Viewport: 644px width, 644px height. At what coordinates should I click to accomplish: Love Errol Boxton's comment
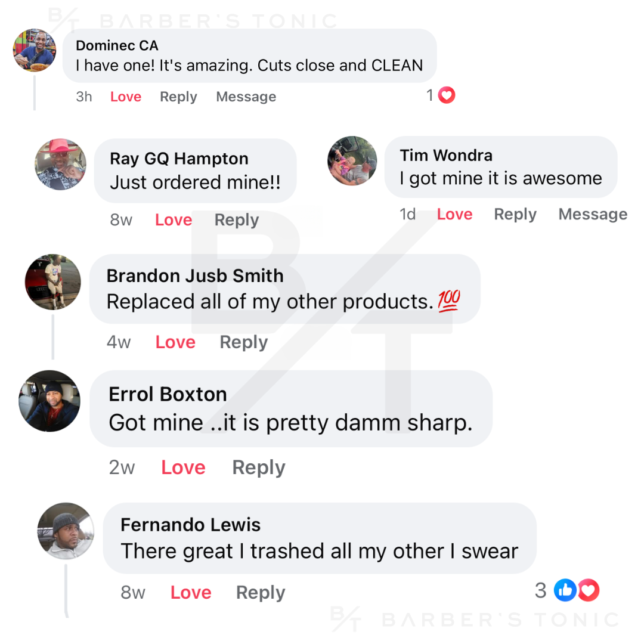[x=183, y=467]
